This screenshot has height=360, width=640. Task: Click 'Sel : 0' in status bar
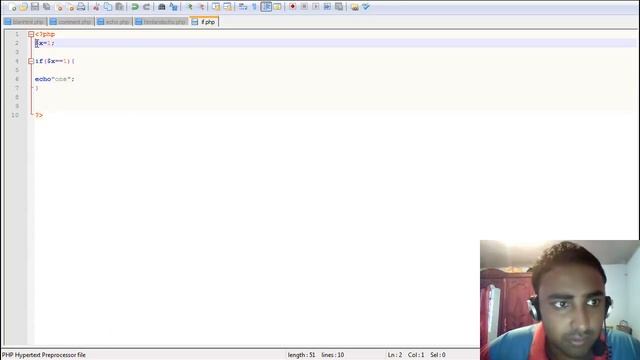(438, 355)
